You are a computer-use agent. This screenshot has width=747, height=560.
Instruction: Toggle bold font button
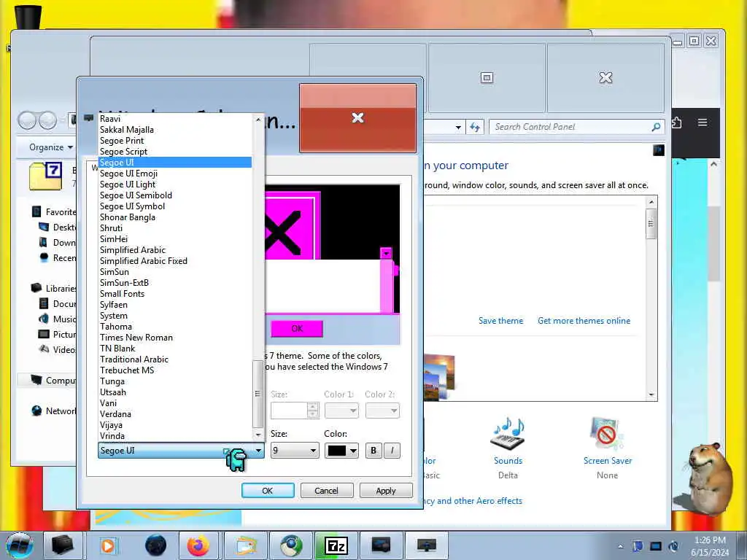[x=373, y=451]
